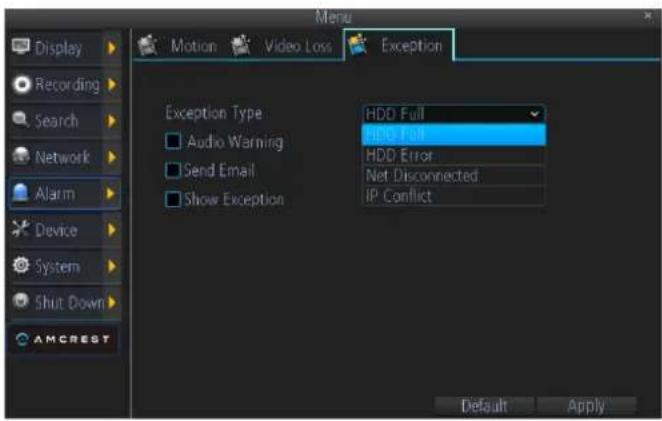
Task: Collapse the Exception Type dropdown arrow
Action: [534, 114]
